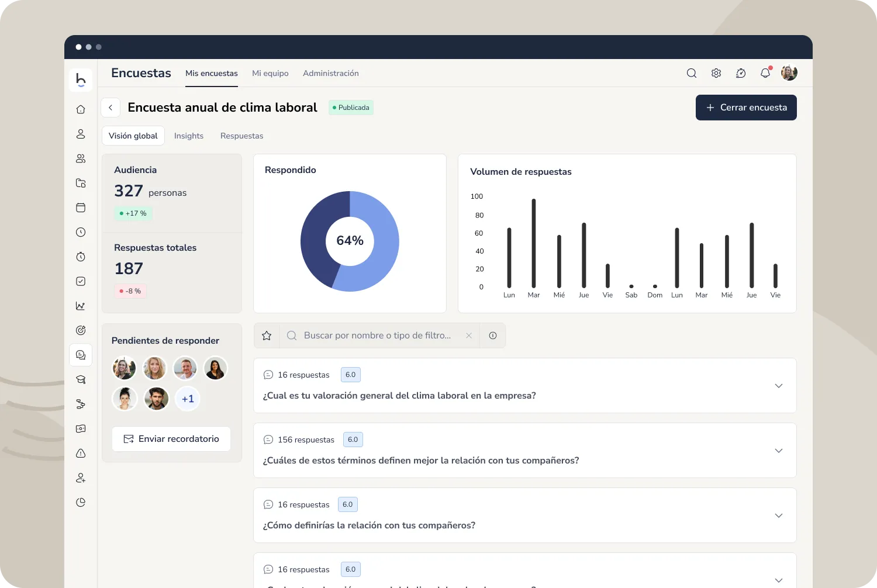This screenshot has height=588, width=877.
Task: Click the Sab dot in volume chart
Action: [631, 286]
